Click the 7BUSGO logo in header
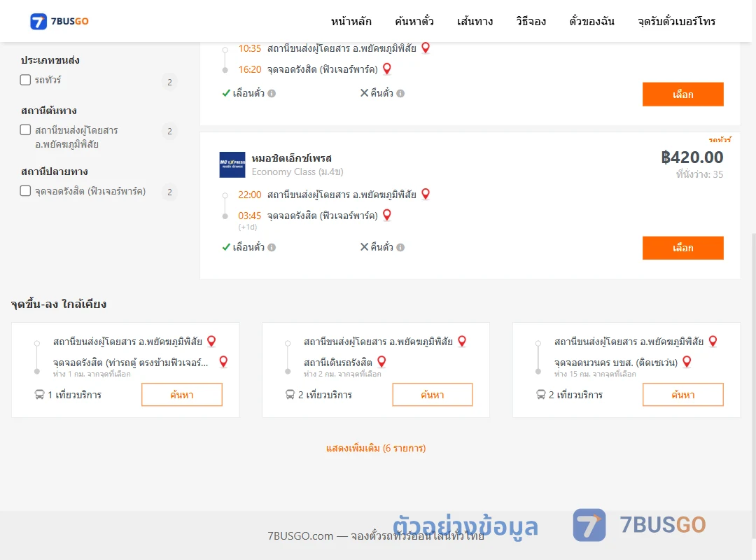The height and width of the screenshot is (560, 756). coord(59,21)
